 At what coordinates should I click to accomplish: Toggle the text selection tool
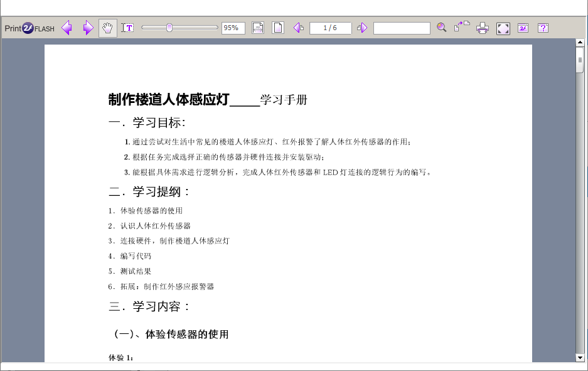coord(127,28)
